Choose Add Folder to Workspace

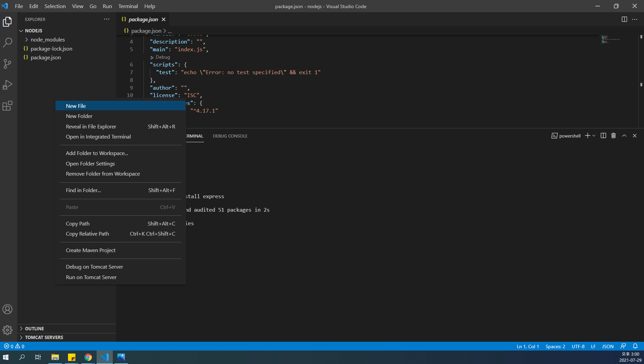point(121,153)
